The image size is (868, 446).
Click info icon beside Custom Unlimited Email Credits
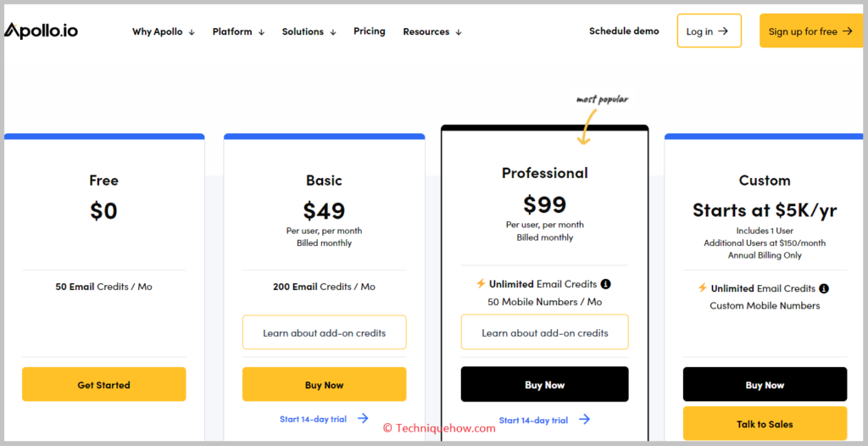(x=824, y=288)
